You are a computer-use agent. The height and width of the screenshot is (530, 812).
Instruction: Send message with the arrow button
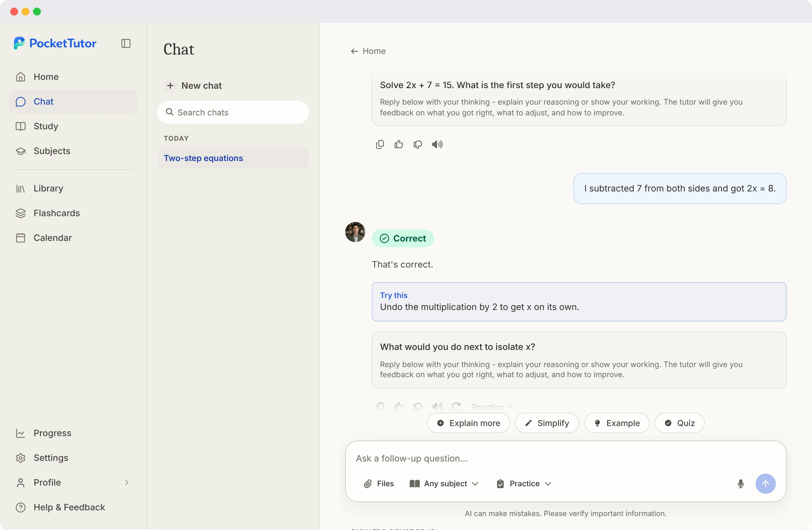[765, 484]
